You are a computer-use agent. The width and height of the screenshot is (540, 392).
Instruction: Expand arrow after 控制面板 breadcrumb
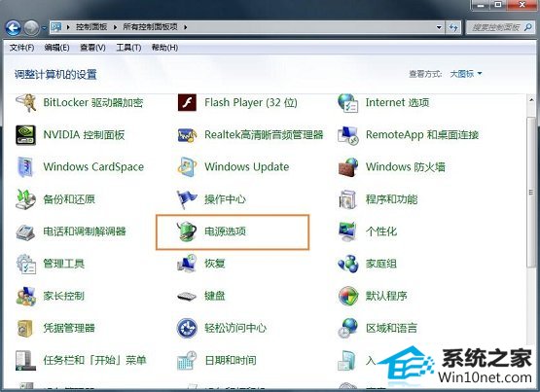115,27
